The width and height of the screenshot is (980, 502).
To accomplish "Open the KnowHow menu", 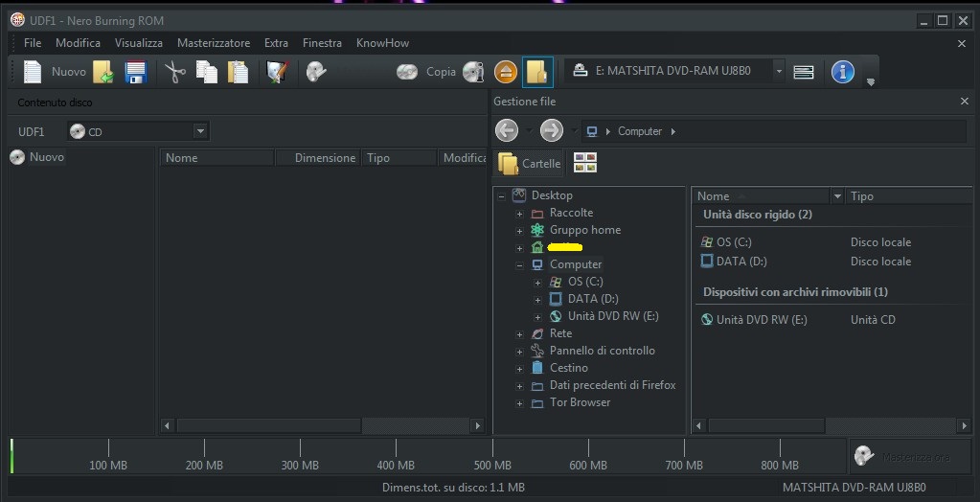I will click(382, 43).
